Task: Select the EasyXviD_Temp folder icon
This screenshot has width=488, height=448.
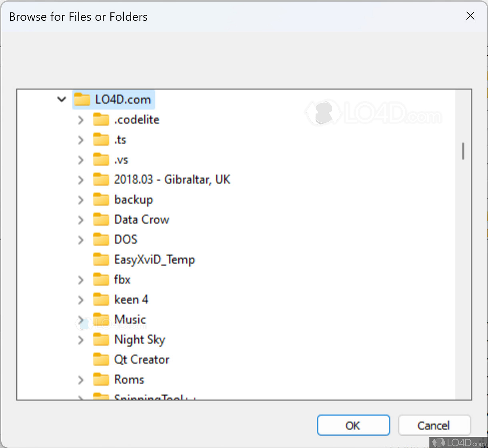Action: pyautogui.click(x=101, y=260)
